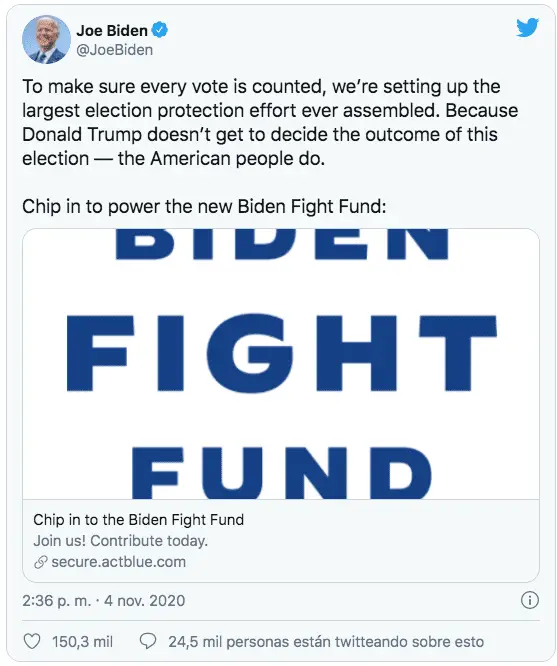The width and height of the screenshot is (557, 666).
Task: View the 150,3 mil likes count
Action: [82, 642]
